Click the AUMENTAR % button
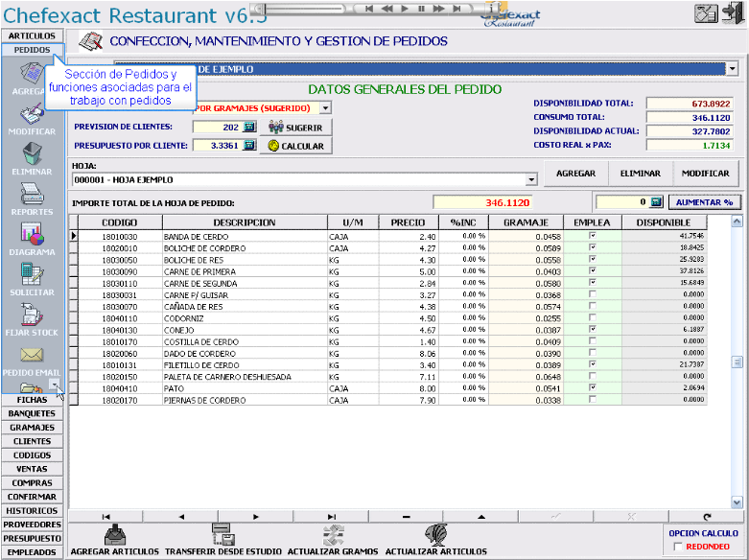Image resolution: width=749 pixels, height=560 pixels. pos(705,202)
